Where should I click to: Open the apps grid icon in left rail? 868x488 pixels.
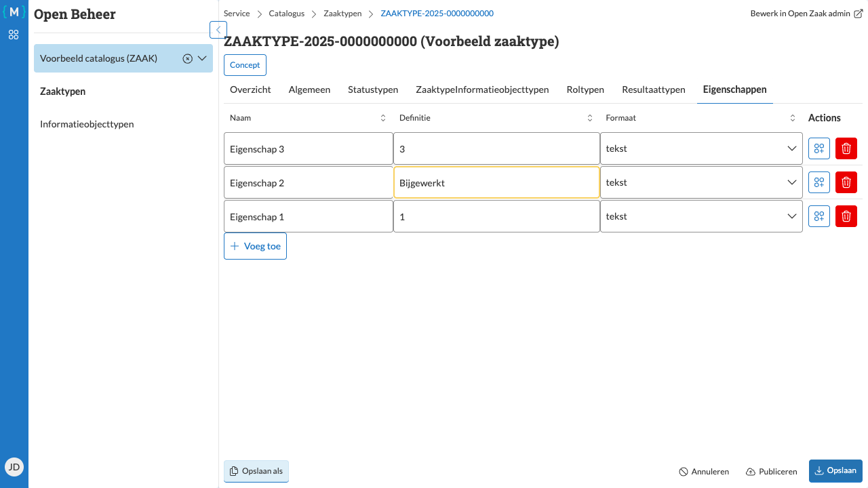pos(14,35)
